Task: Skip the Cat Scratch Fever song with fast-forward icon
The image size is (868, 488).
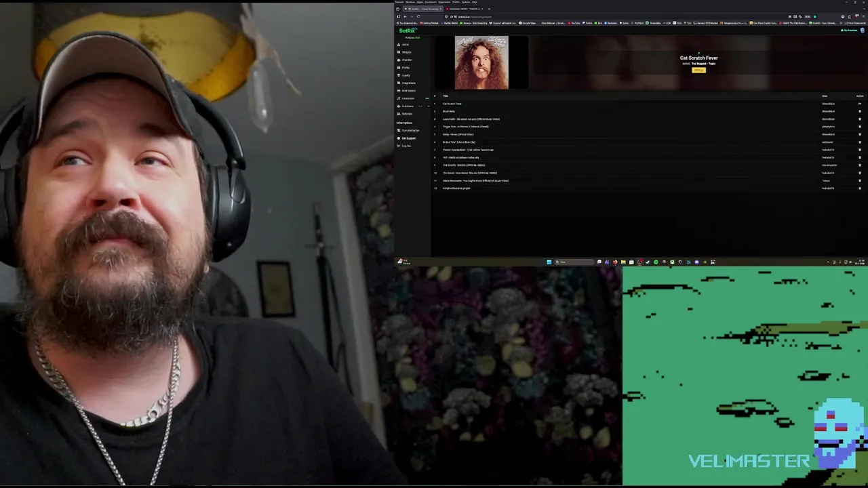Action: pos(860,104)
